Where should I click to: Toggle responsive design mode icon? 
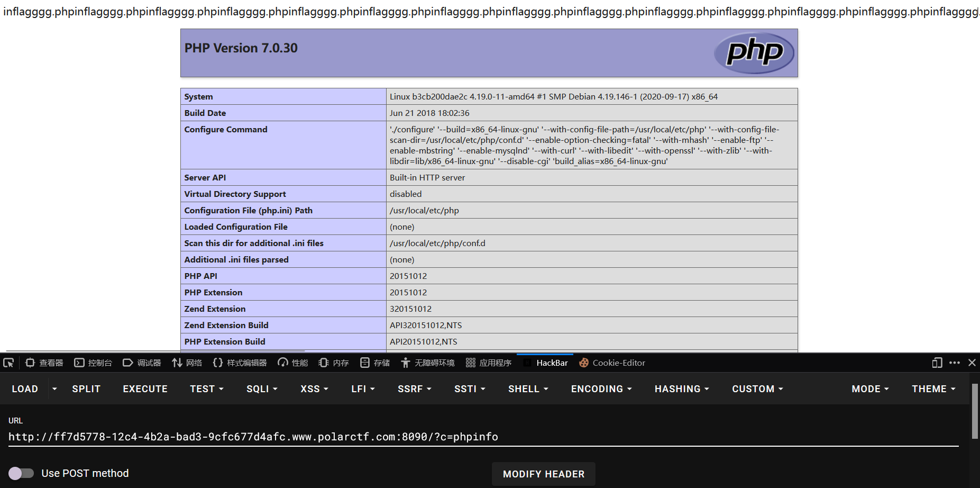click(937, 363)
